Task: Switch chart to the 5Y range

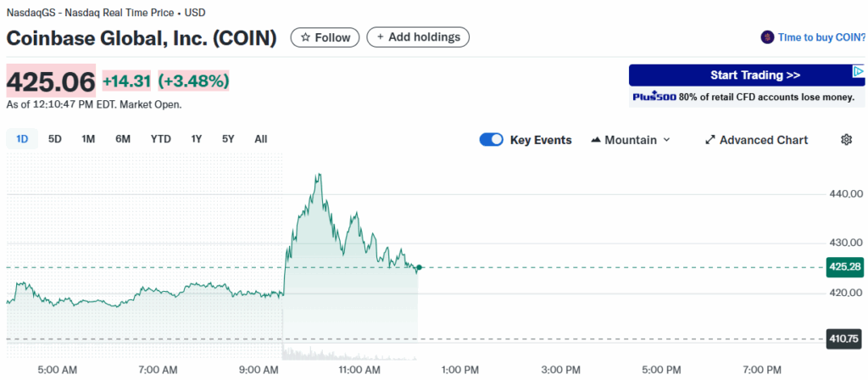Action: 228,139
